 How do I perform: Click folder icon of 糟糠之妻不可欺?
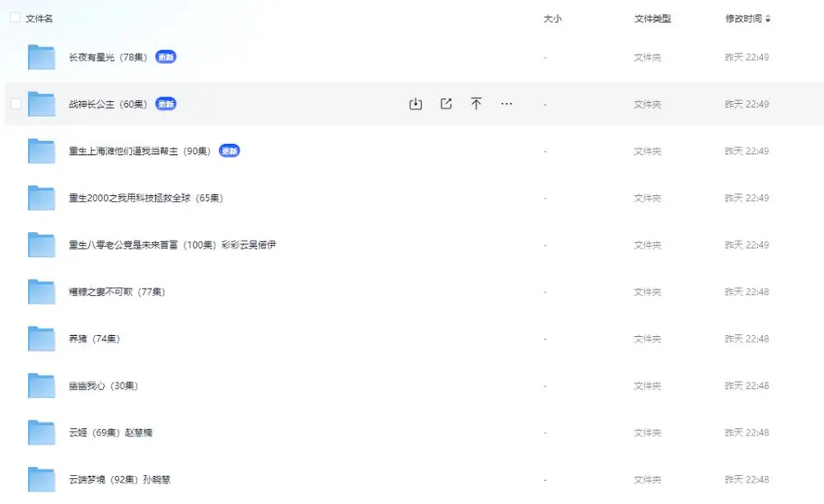point(41,292)
